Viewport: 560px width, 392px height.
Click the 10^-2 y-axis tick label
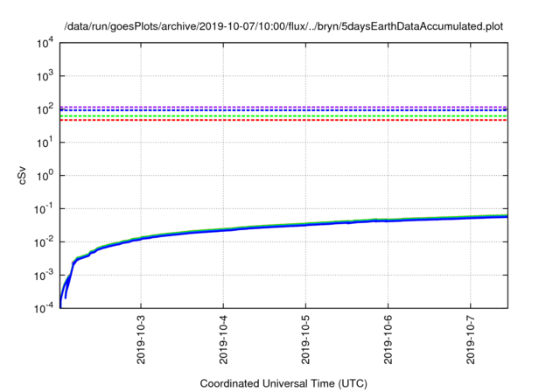[44, 241]
